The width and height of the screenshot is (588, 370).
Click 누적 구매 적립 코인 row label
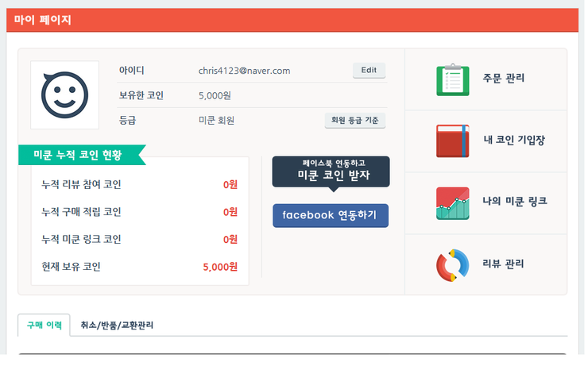81,212
